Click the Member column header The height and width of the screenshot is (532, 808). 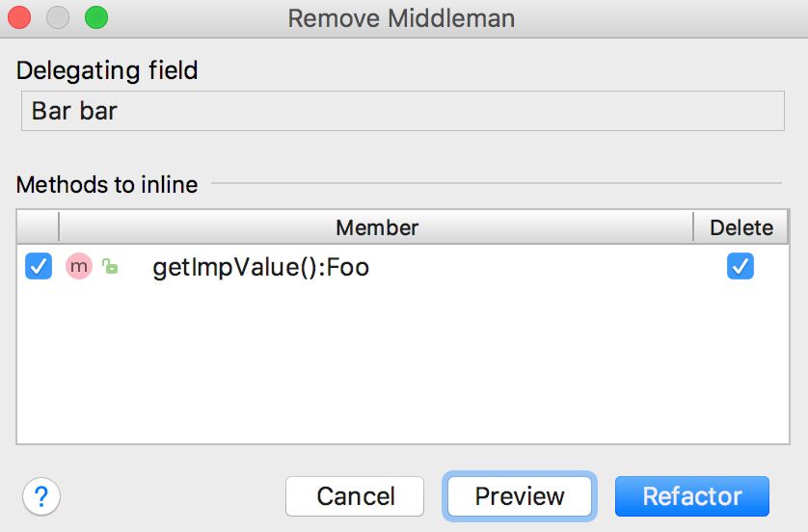pyautogui.click(x=377, y=227)
